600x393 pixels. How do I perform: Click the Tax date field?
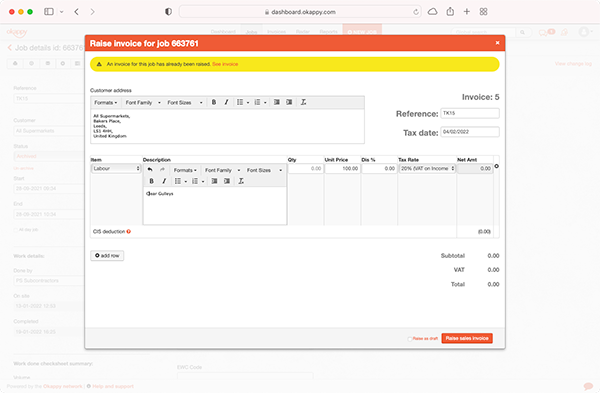point(470,132)
